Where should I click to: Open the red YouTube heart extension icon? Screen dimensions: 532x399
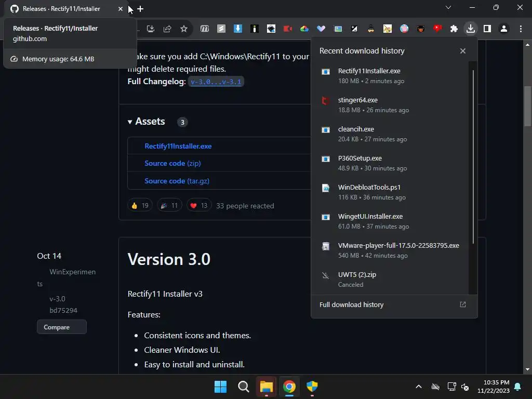tap(437, 29)
